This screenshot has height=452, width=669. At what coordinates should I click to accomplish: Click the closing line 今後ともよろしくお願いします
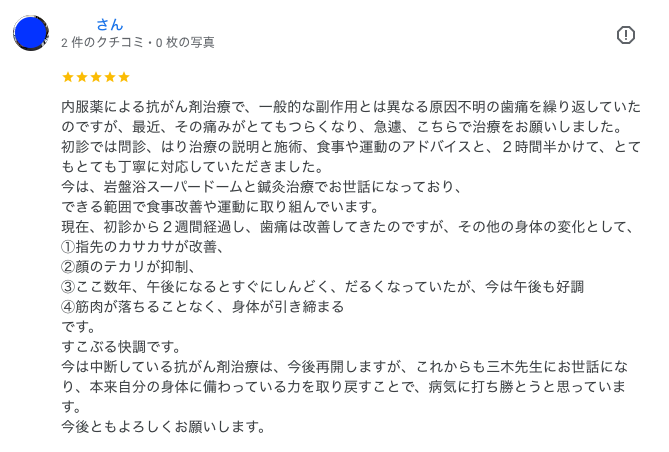pos(163,426)
